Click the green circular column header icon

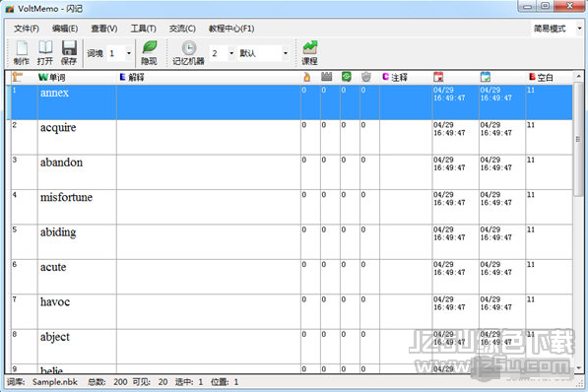point(346,77)
